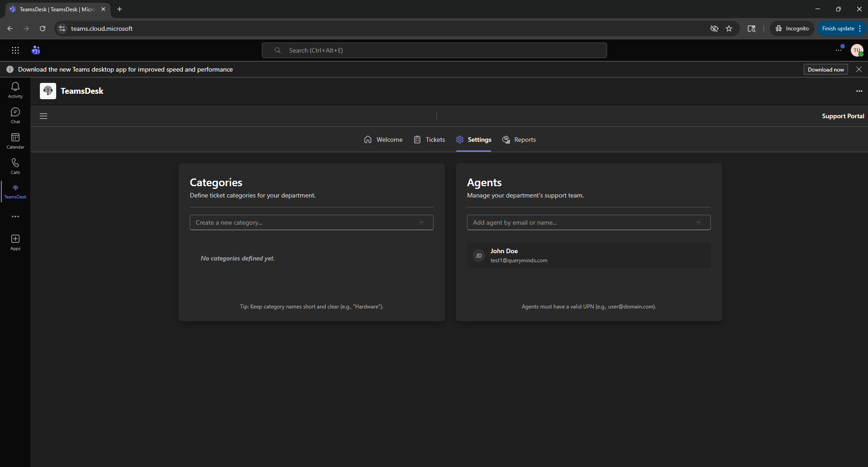Toggle the TeamsDesk hamburger menu
The height and width of the screenshot is (467, 868).
click(43, 116)
